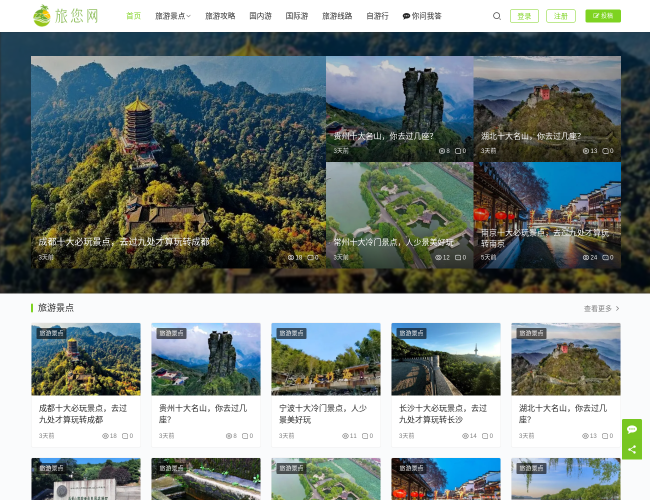Viewport: 650px width, 500px height.
Task: Click 旅游景点 tag on 湖北十大名山 card
Action: coord(531,333)
